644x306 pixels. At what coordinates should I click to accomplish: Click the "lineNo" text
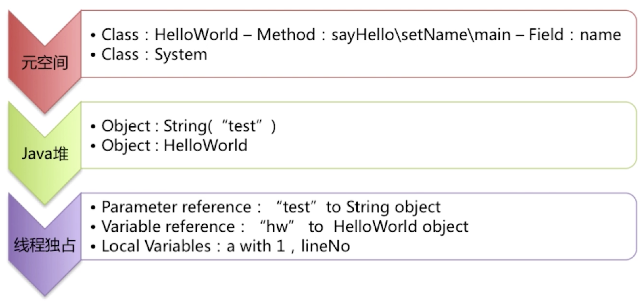point(325,246)
